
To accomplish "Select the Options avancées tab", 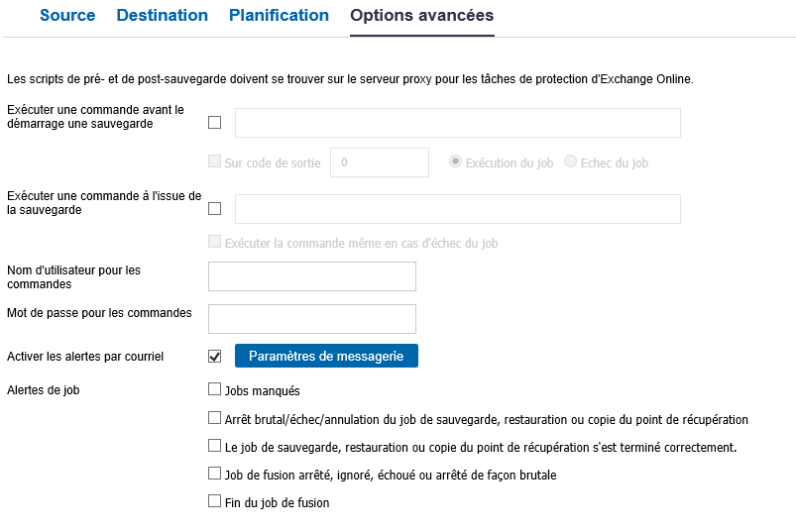I will click(422, 15).
